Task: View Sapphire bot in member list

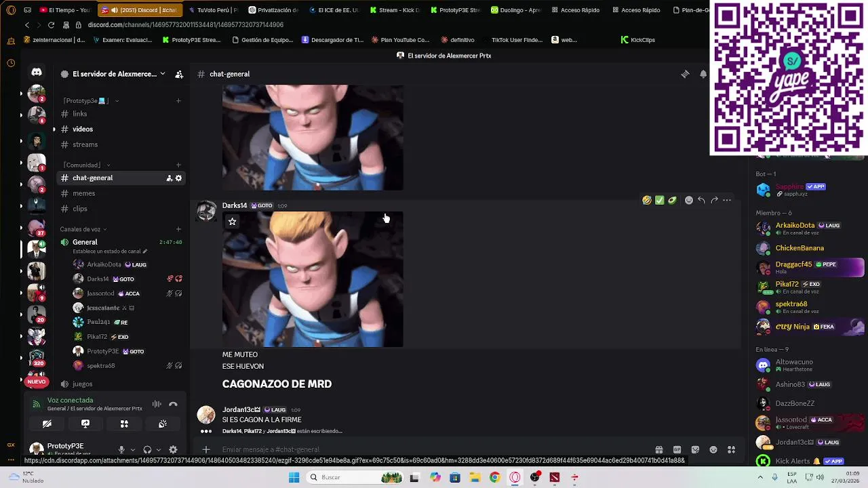Action: 810,189
